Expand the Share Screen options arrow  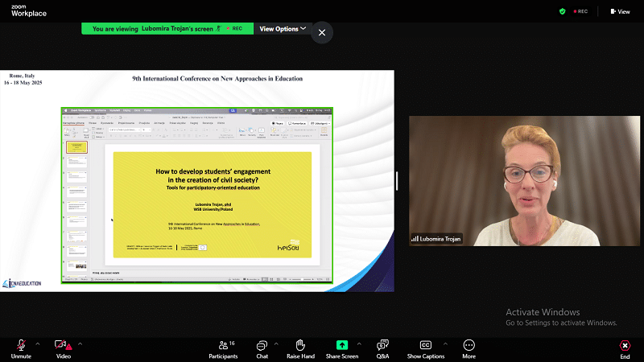(359, 343)
